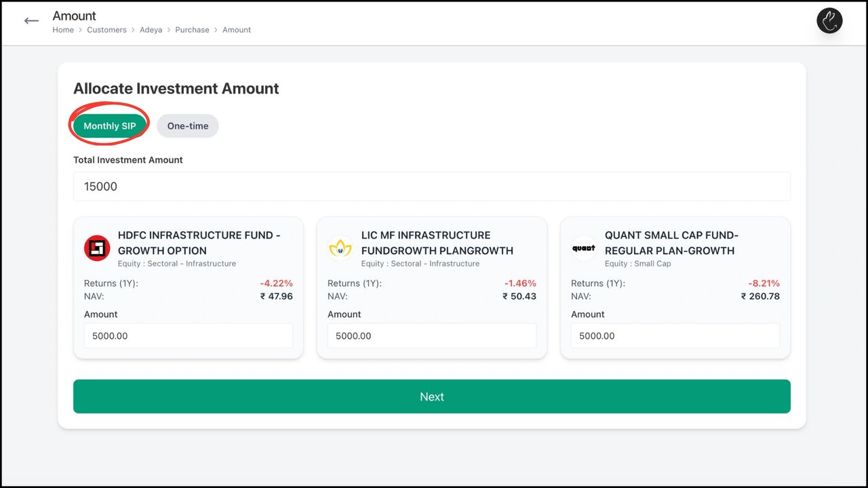The width and height of the screenshot is (868, 488).
Task: Edit Quant Small Cap amount field
Action: click(x=675, y=335)
